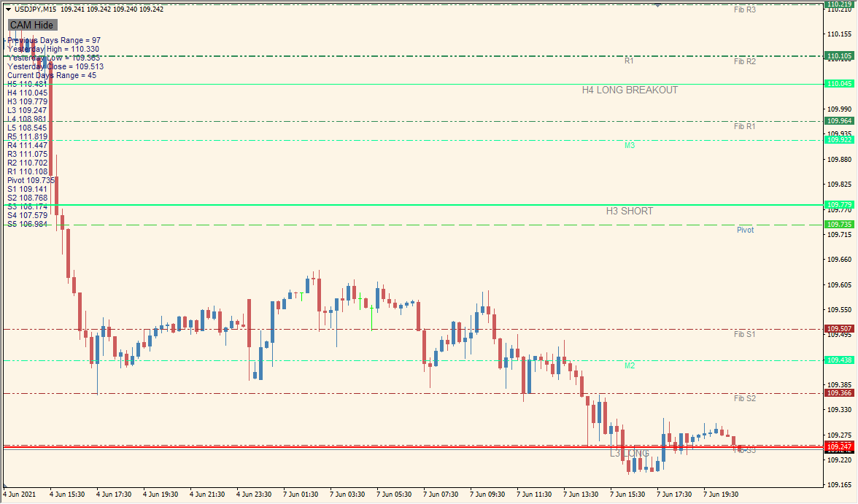Viewport: 858px width, 504px height.
Task: Select the 110.105 price tag on axis
Action: click(x=839, y=56)
